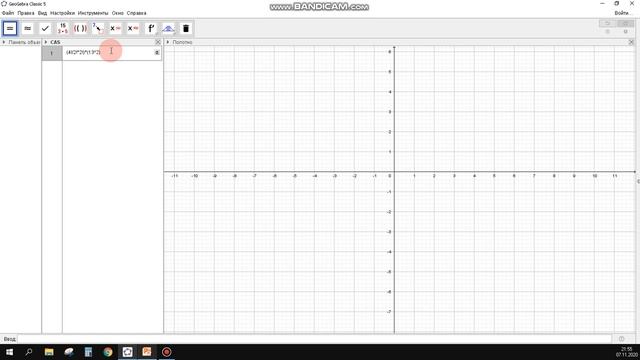
Task: Select the Solve Numerically (x ≈) tool
Action: (x=133, y=29)
